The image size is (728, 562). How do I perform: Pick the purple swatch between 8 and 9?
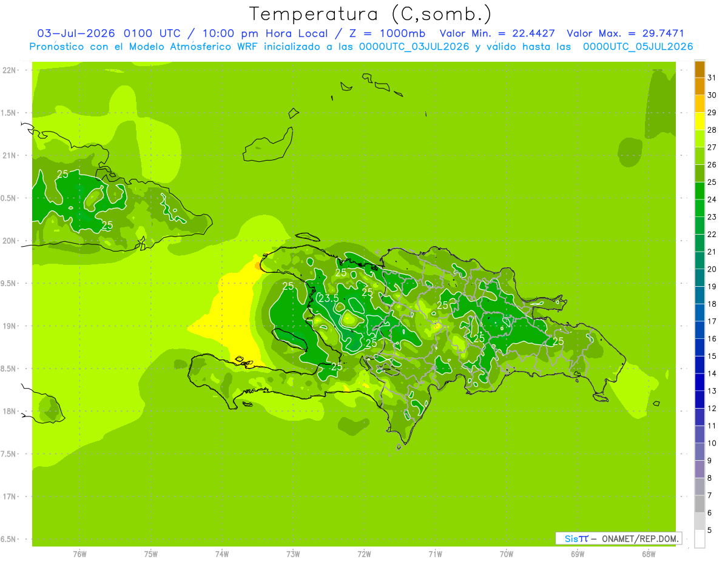point(699,469)
